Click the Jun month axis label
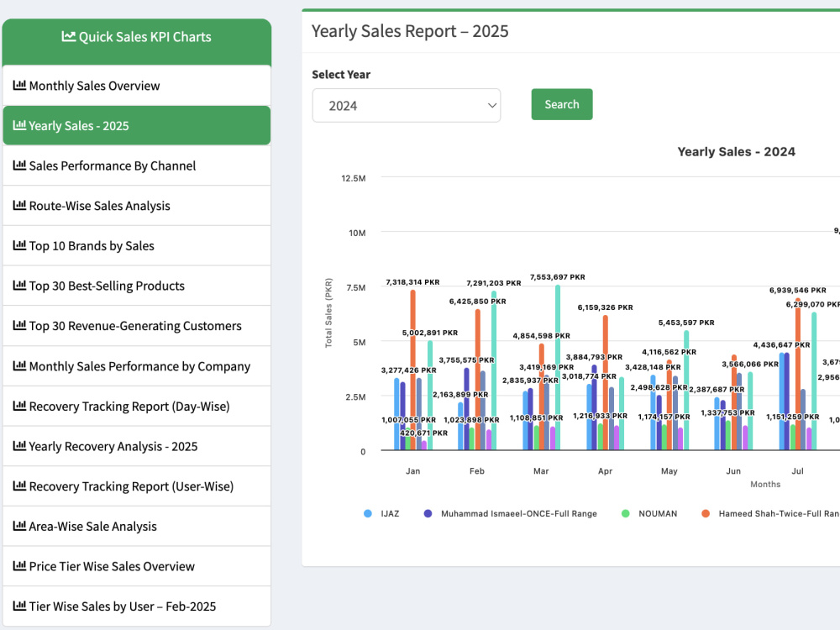The height and width of the screenshot is (630, 840). pos(733,471)
